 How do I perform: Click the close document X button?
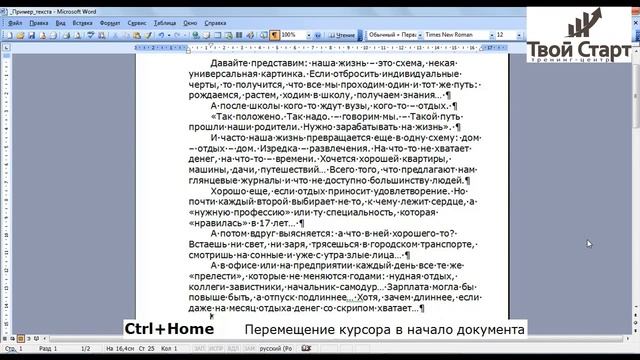point(636,23)
